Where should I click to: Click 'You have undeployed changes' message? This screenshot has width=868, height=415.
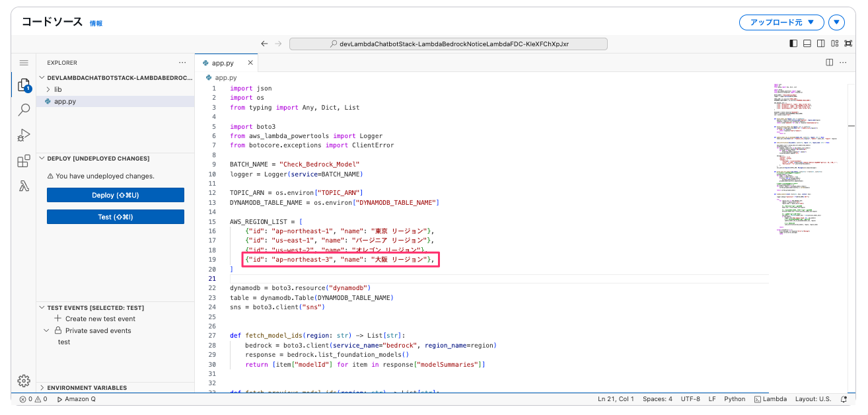tap(101, 176)
